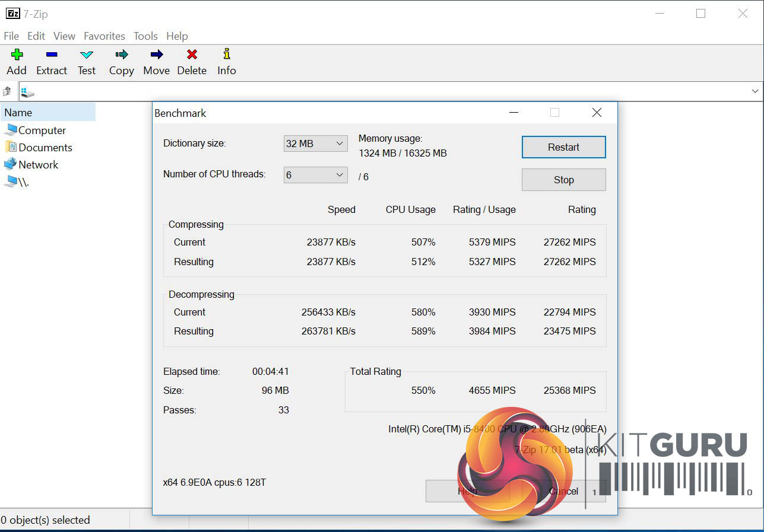This screenshot has width=764, height=532.
Task: Select the Network entry
Action: point(38,165)
